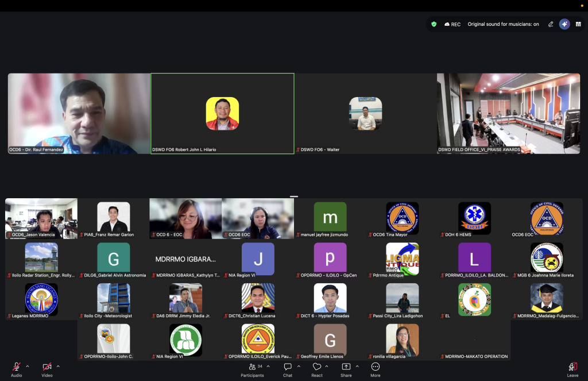Click the REC cloud recording indicator
This screenshot has height=381, width=588.
452,24
